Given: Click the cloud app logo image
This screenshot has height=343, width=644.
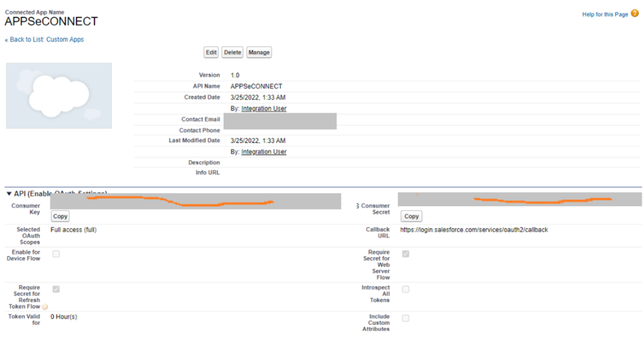Looking at the screenshot, I should [x=59, y=96].
